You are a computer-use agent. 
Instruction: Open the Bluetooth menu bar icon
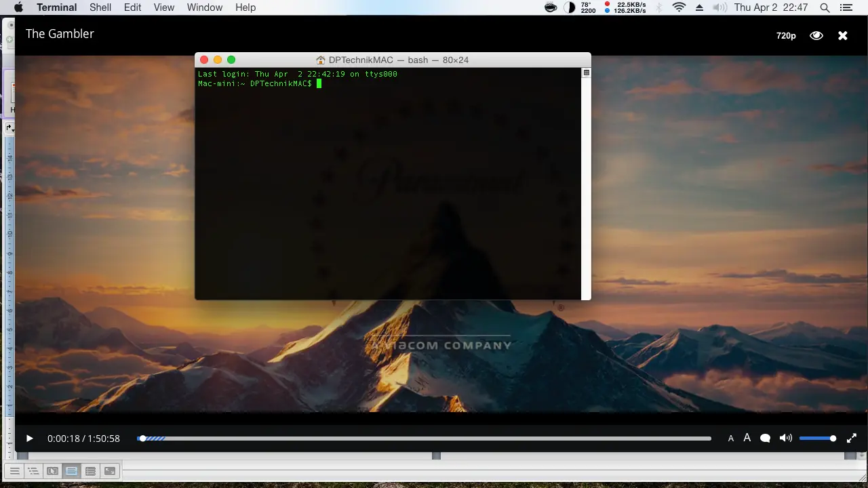pyautogui.click(x=659, y=7)
